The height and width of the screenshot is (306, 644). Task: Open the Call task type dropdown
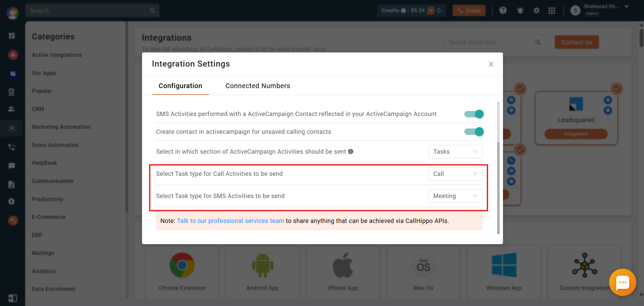click(x=455, y=174)
